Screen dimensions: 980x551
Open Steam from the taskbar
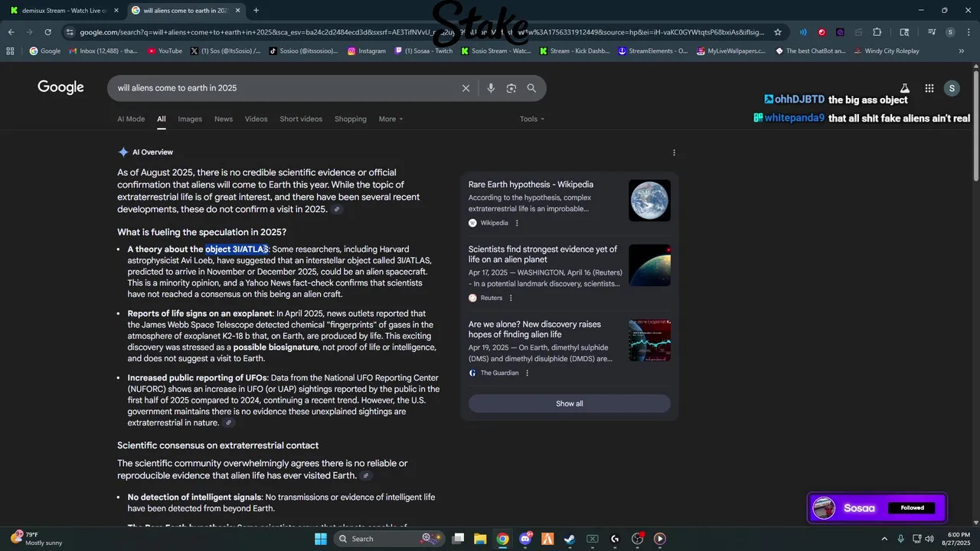(570, 539)
